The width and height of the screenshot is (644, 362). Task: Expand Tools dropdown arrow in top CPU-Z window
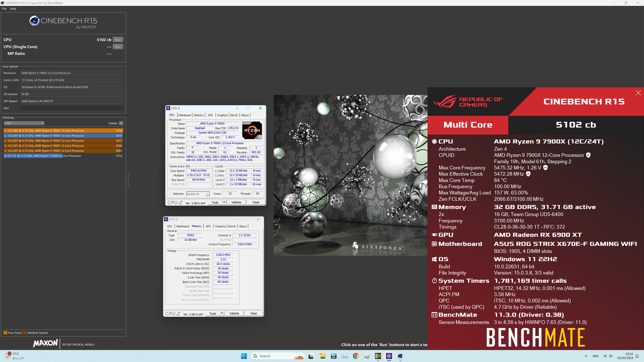coord(224,202)
